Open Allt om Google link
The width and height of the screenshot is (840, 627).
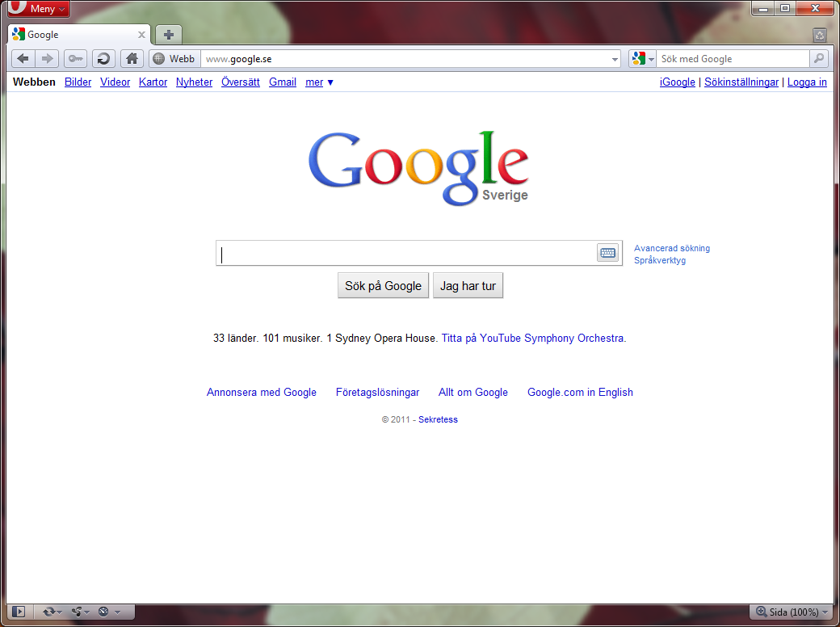pyautogui.click(x=473, y=392)
